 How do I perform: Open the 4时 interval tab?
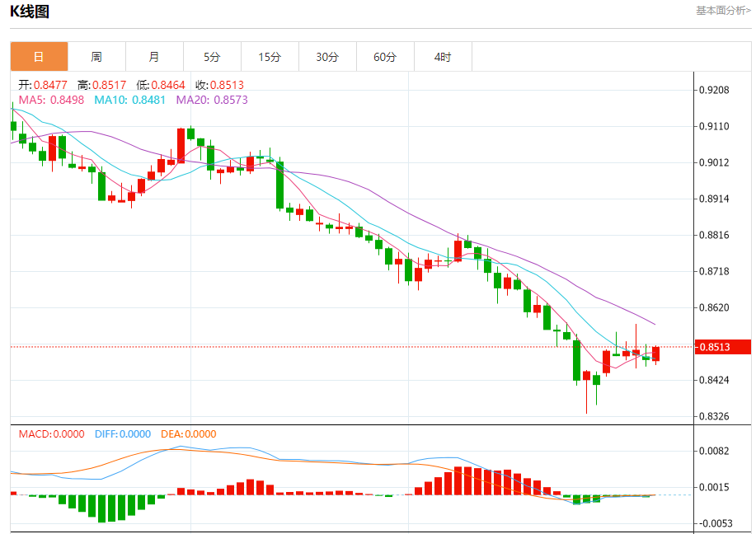tap(443, 57)
